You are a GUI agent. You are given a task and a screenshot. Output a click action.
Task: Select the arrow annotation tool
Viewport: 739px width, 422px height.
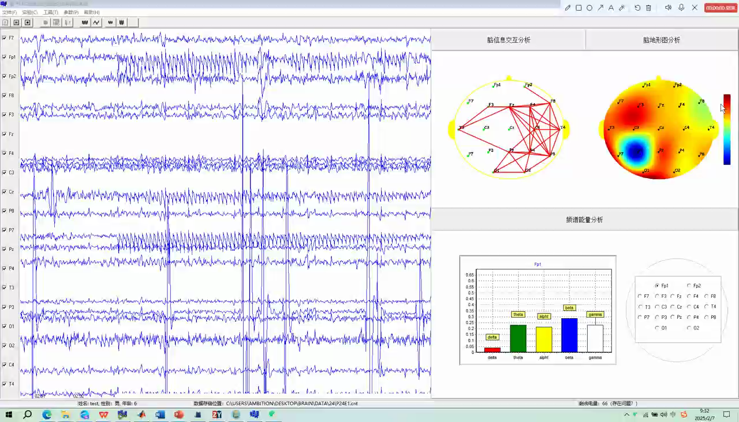[x=600, y=8]
